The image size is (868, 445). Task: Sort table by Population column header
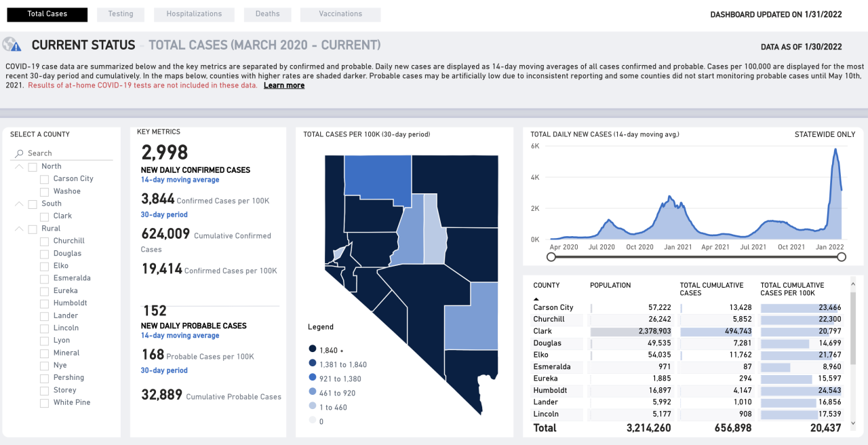tap(610, 286)
